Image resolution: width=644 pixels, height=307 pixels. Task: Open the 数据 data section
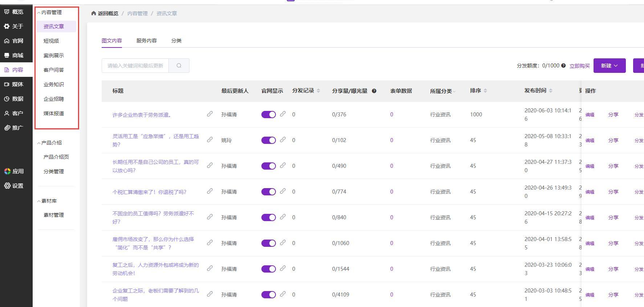click(14, 99)
